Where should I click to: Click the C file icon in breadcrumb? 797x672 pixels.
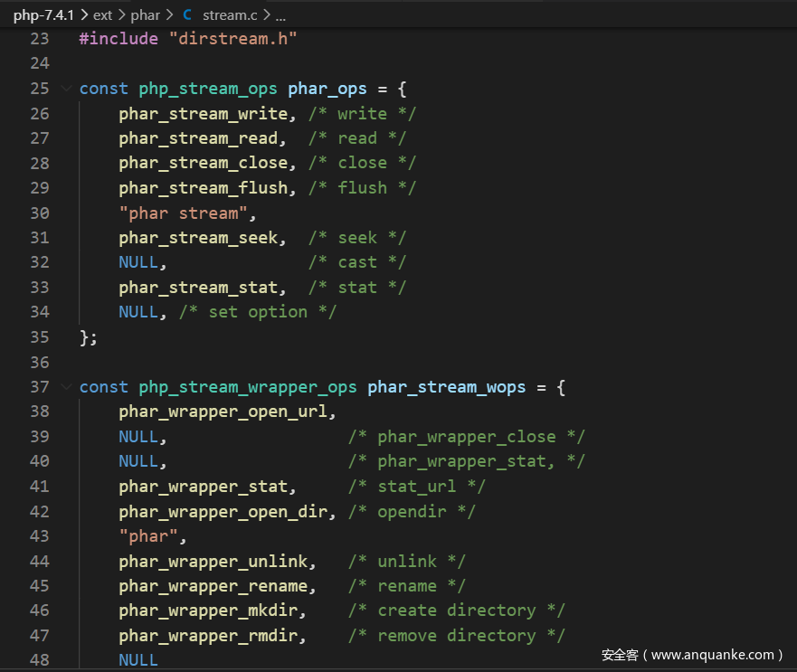coord(187,15)
